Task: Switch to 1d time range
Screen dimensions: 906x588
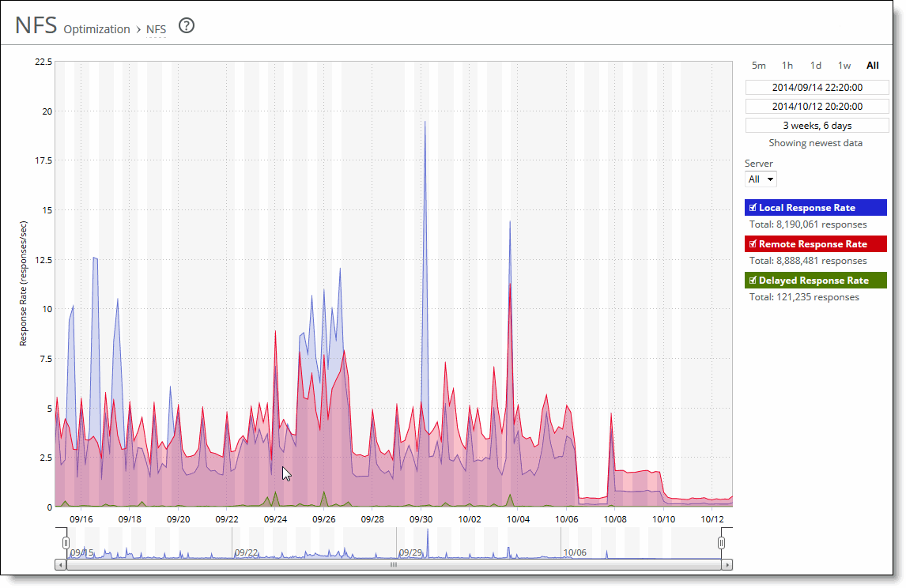Action: point(816,66)
